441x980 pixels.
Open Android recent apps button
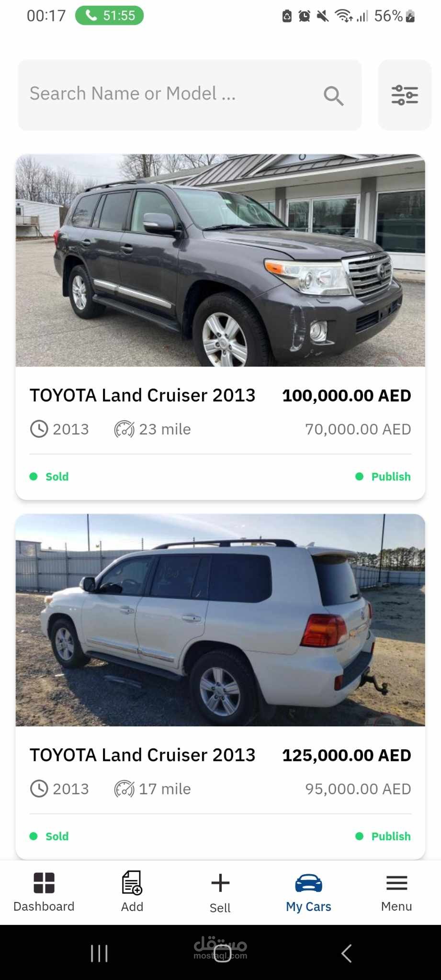(99, 953)
